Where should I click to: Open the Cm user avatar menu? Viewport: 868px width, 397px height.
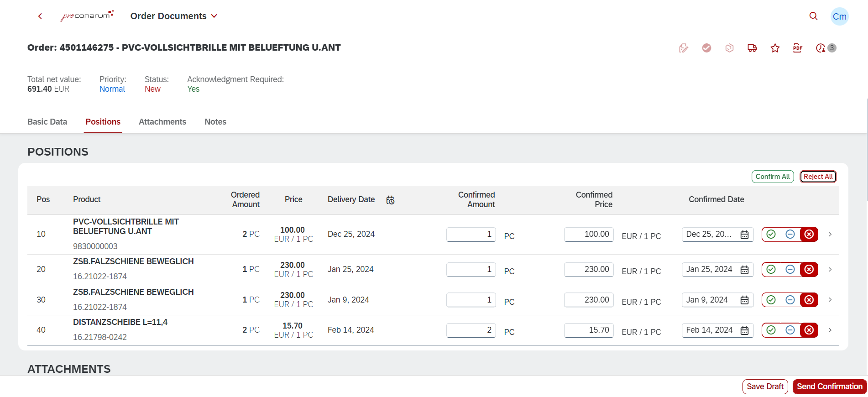839,16
